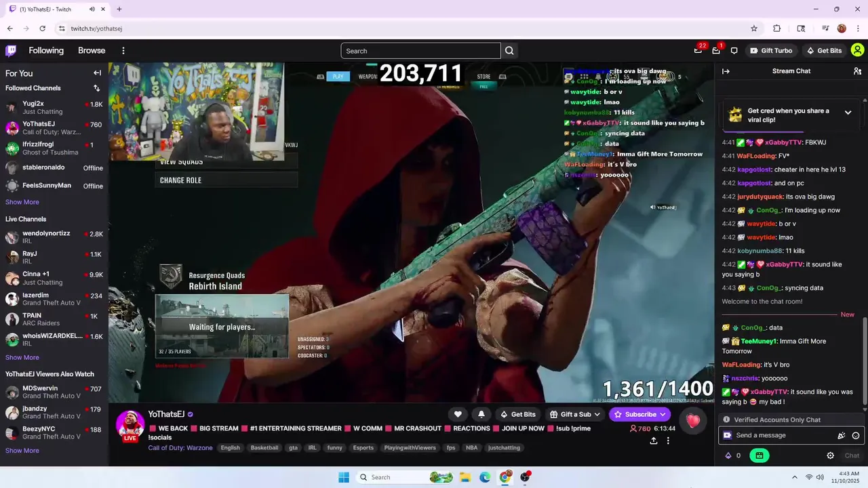This screenshot has width=868, height=488.
Task: Open Prime loot notifications with badge 22
Action: (x=698, y=51)
